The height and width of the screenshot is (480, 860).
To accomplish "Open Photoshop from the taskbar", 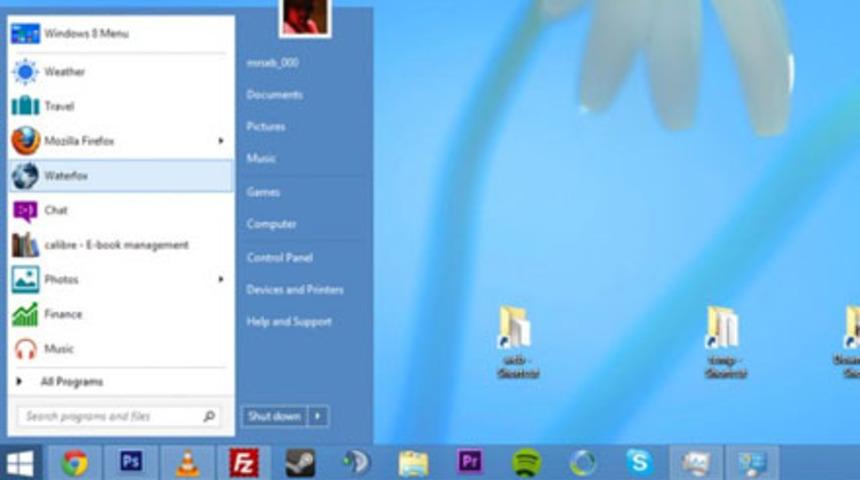I will [131, 461].
